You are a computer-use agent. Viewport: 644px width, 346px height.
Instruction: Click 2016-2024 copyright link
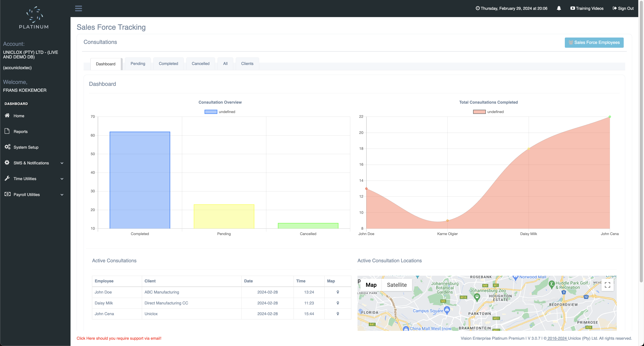click(557, 338)
